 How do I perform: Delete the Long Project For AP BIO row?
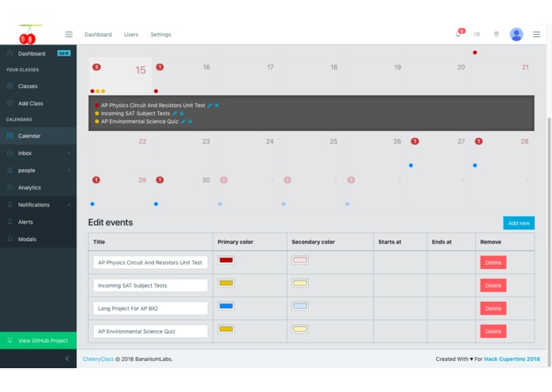[493, 309]
